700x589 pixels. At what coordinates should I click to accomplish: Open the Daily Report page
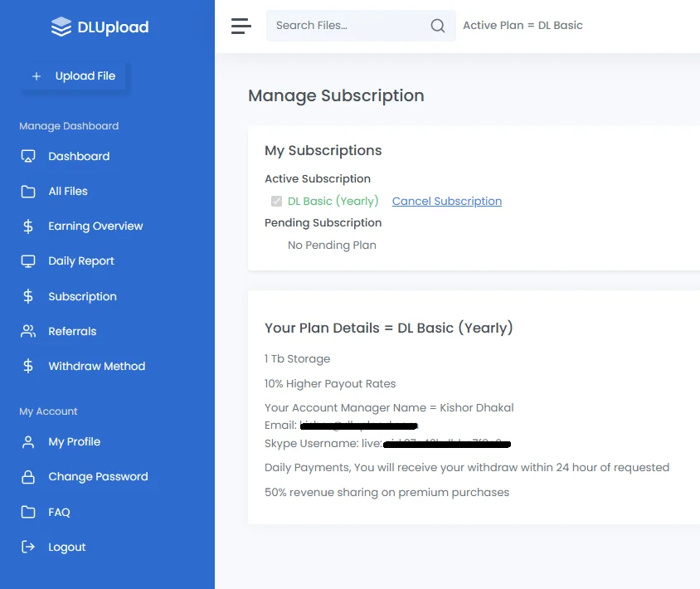pyautogui.click(x=81, y=261)
